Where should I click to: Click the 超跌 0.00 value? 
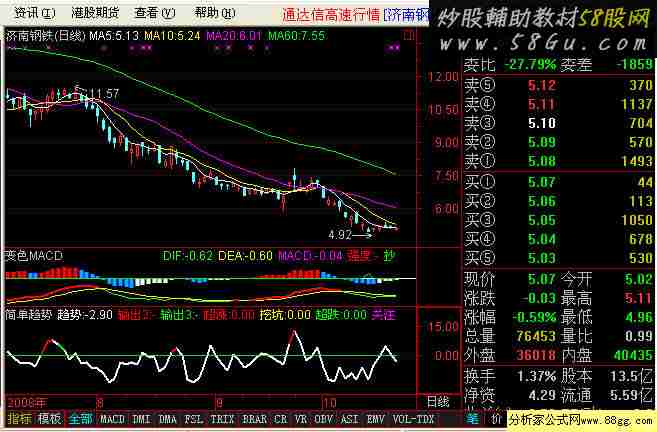(x=341, y=315)
